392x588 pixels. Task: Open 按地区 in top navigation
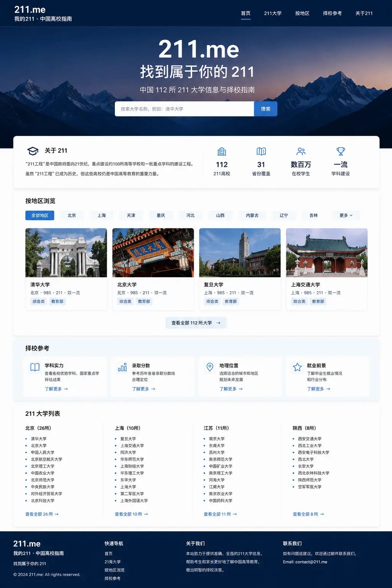[302, 13]
